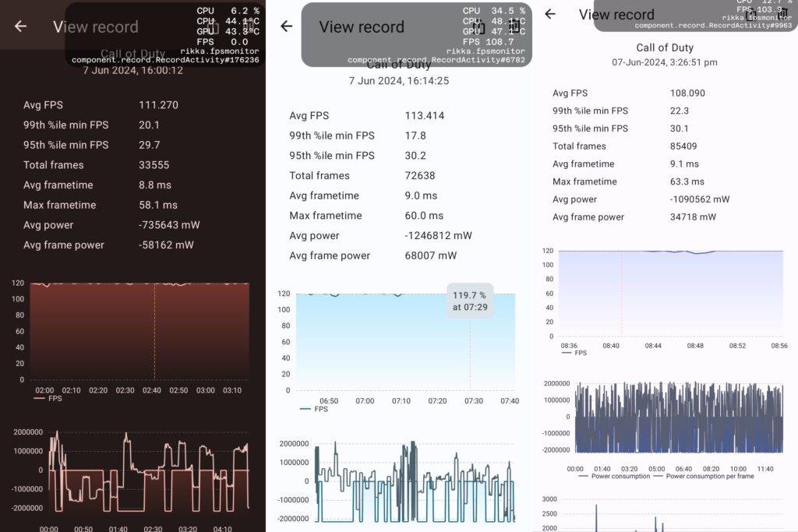The image size is (798, 532).
Task: Select the Avg FPS value 108.090
Action: pos(687,93)
